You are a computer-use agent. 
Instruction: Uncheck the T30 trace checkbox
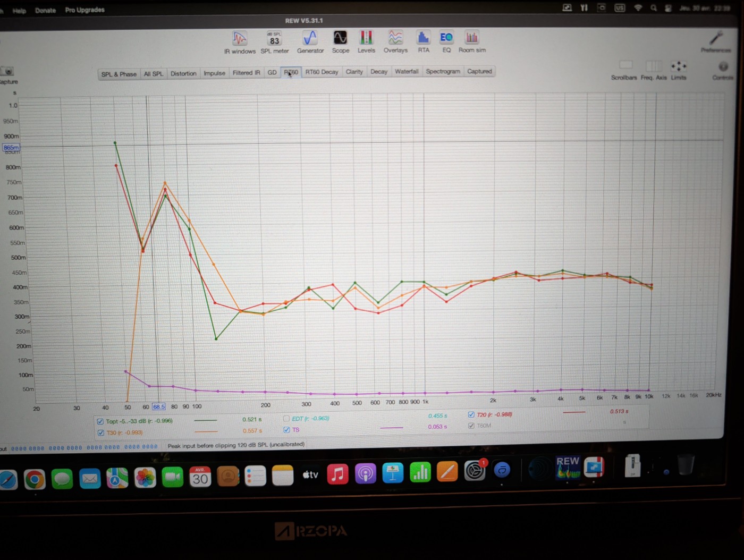click(x=100, y=433)
